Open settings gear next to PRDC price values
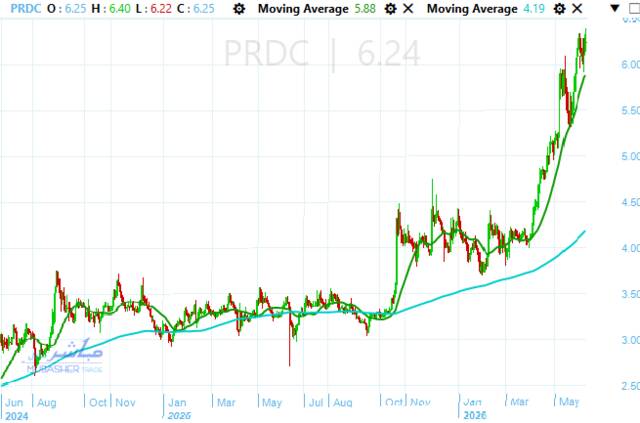Viewport: 640px width, 423px height. 239,9
